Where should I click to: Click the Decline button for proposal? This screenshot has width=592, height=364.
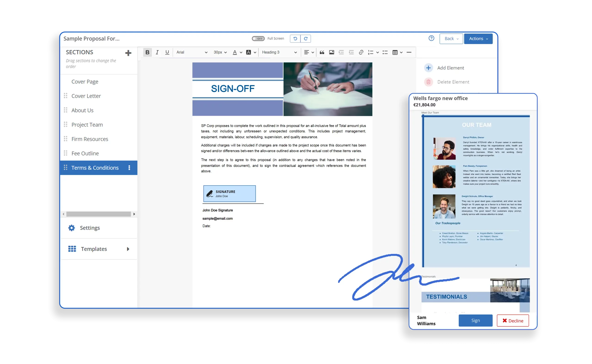(512, 320)
